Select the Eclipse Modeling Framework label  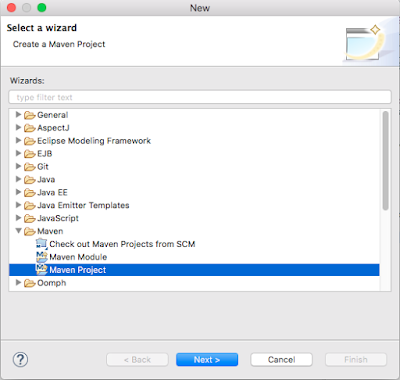(x=94, y=141)
